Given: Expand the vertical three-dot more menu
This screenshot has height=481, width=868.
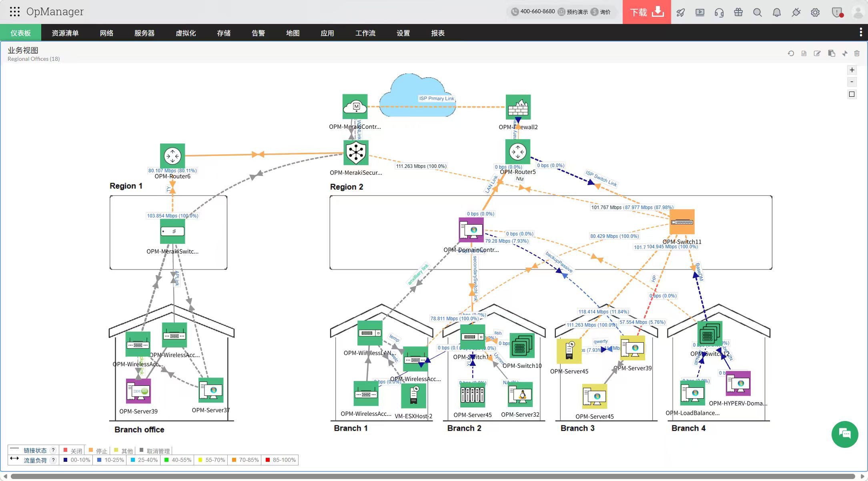Looking at the screenshot, I should pos(861,32).
